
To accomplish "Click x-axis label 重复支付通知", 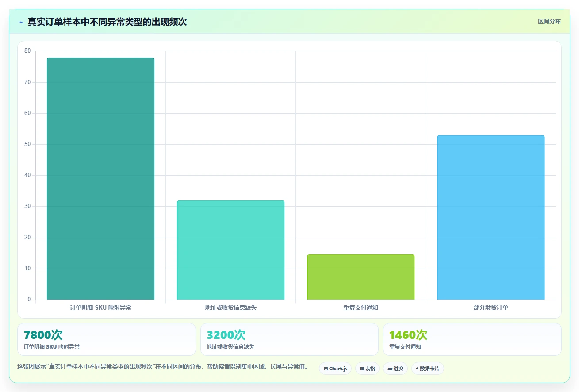I will pos(360,307).
